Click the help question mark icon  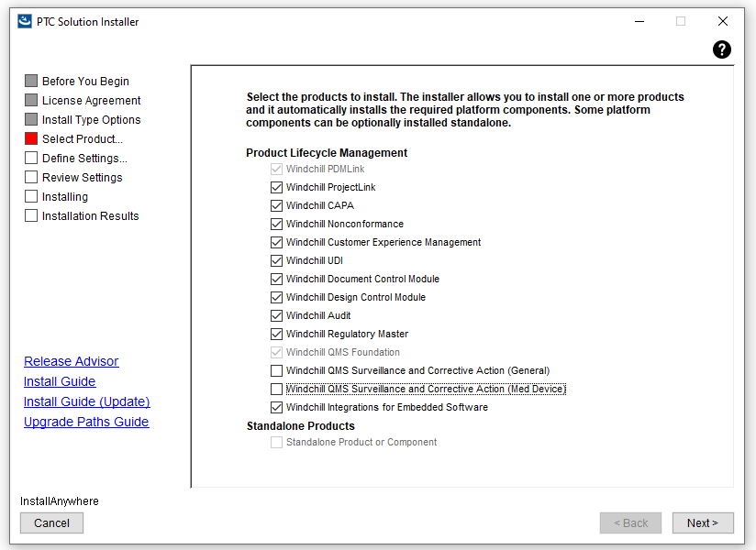[722, 49]
